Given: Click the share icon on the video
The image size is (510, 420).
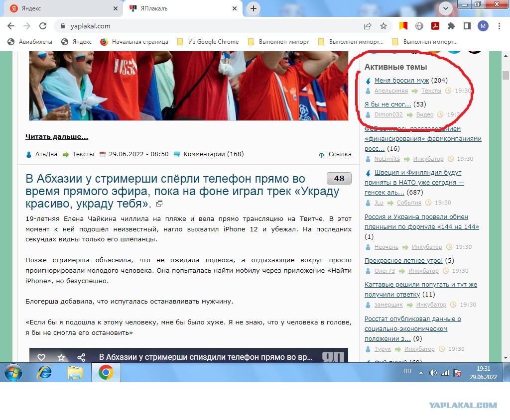Looking at the screenshot, I should (x=81, y=357).
